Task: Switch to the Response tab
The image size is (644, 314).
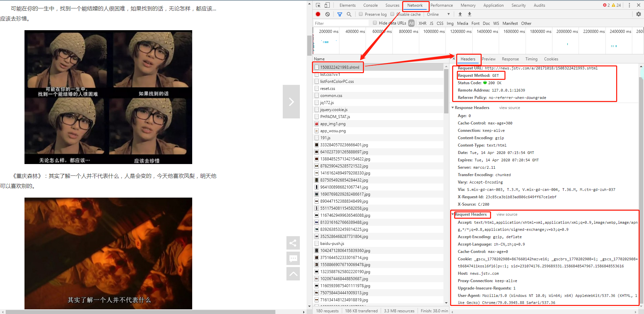Action: [510, 59]
